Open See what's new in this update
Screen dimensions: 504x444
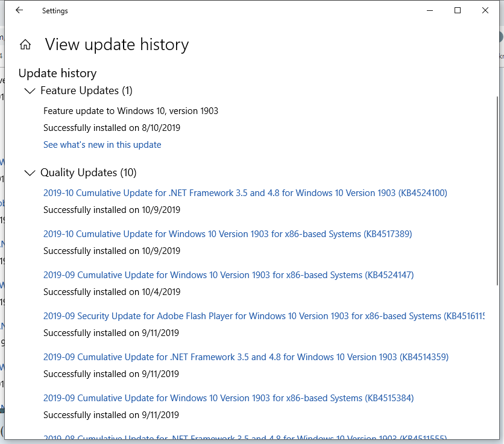(102, 145)
